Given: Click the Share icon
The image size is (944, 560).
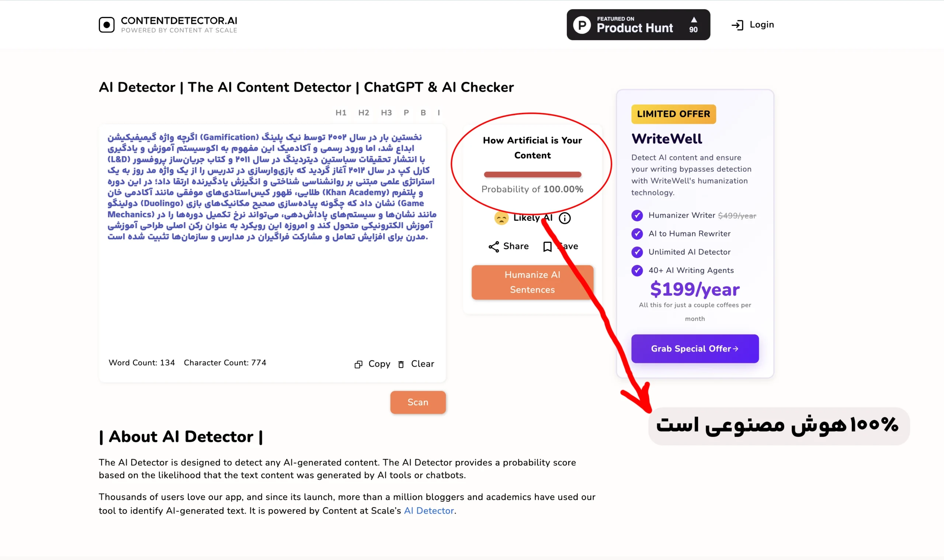Looking at the screenshot, I should coord(494,246).
